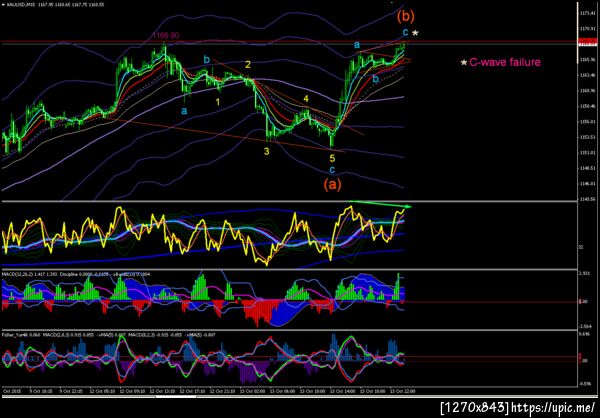
Task: Open the XAUUSD,M15 chart title dropdown triangle
Action: (3, 4)
